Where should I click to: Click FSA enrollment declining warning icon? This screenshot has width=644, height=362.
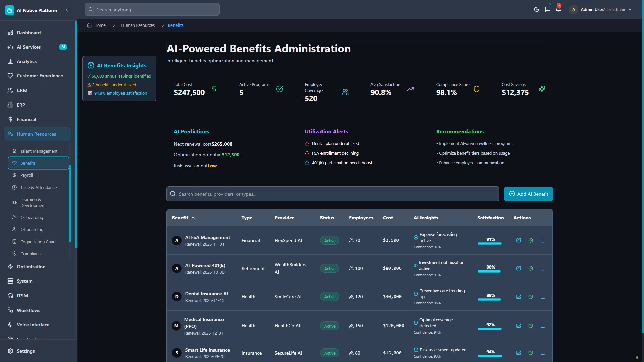(307, 153)
